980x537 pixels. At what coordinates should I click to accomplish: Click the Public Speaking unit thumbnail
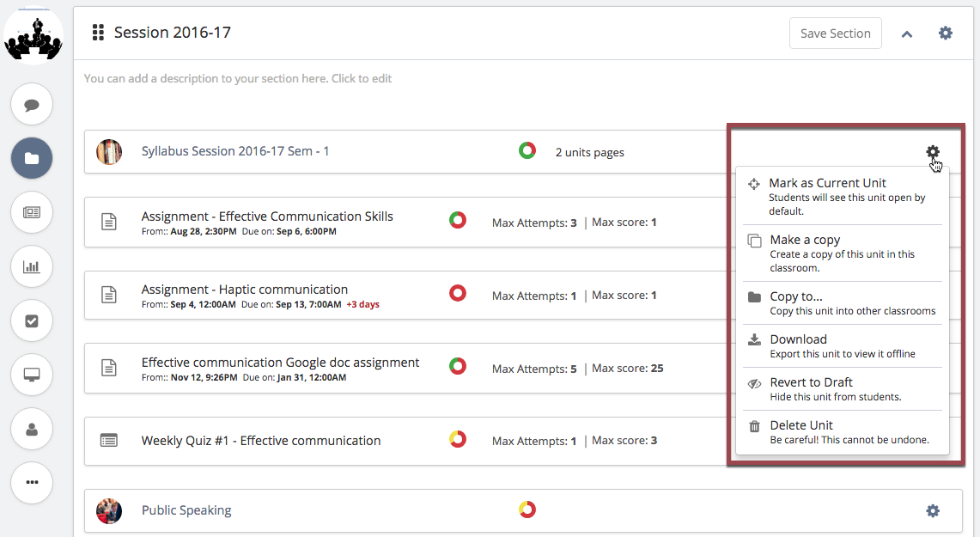point(109,510)
